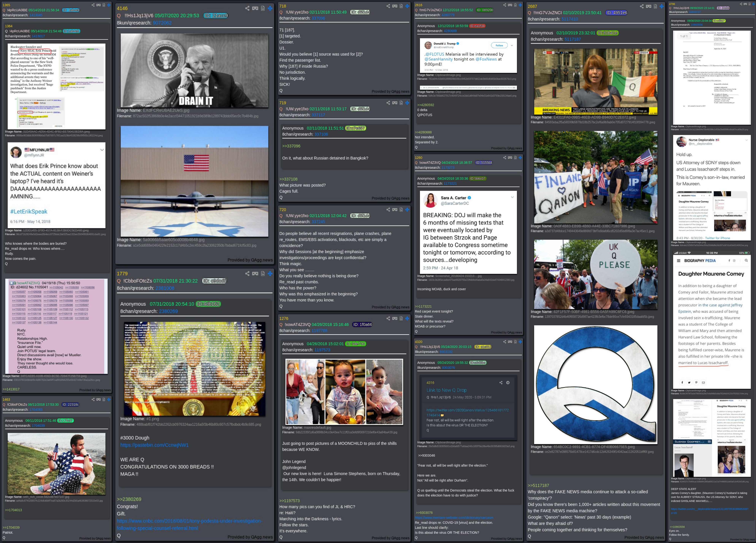756x543 pixels.
Task: Click the share icon on post 1779
Action: point(247,274)
